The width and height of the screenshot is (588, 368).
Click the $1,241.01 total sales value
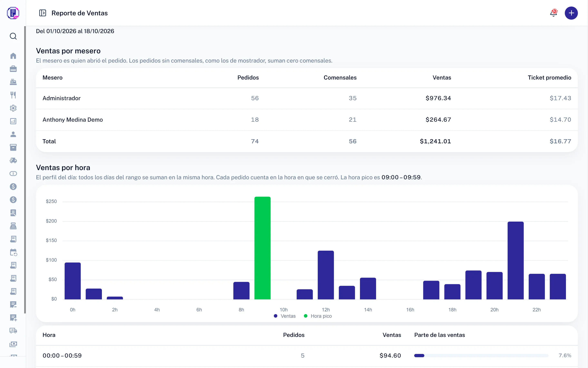(435, 141)
